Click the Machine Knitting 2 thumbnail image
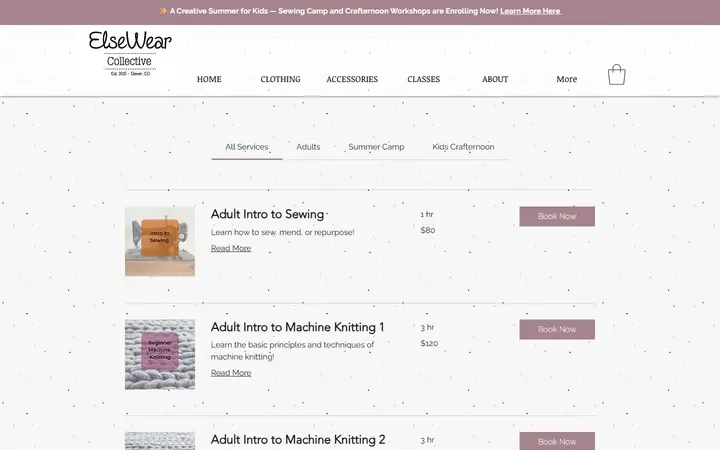 pos(160,441)
